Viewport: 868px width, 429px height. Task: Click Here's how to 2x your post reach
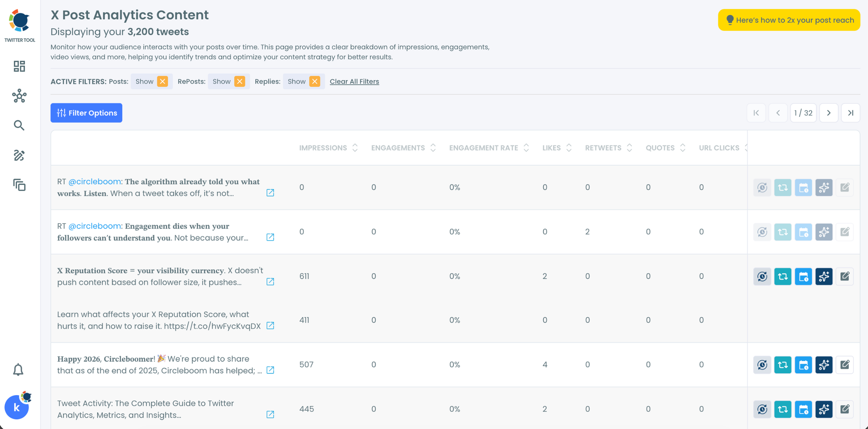(x=789, y=20)
